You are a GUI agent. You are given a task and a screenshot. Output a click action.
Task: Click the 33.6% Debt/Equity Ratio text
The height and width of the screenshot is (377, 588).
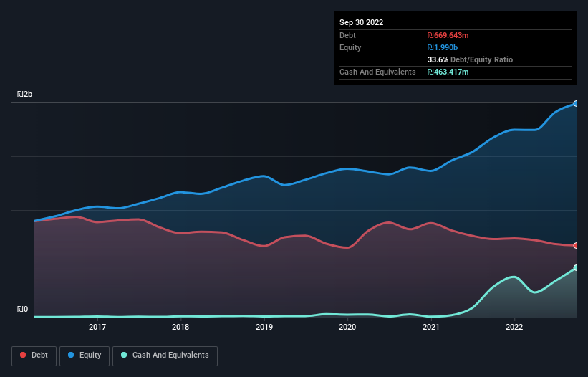tap(470, 59)
